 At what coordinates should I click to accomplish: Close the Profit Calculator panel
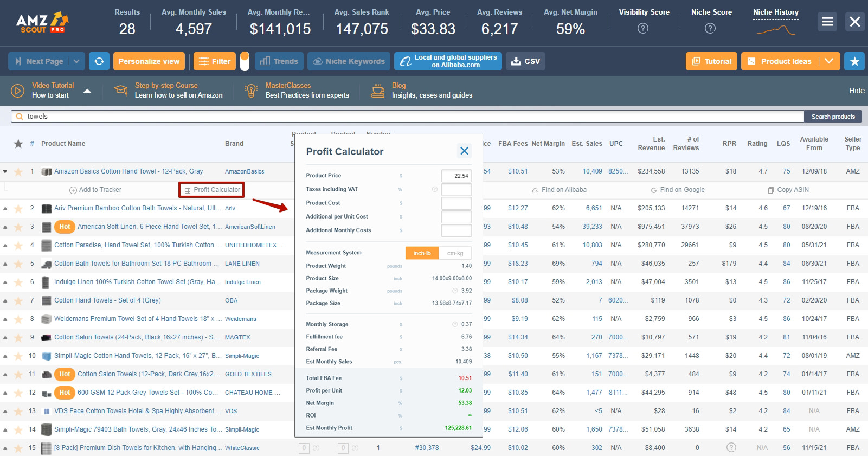[x=464, y=151]
